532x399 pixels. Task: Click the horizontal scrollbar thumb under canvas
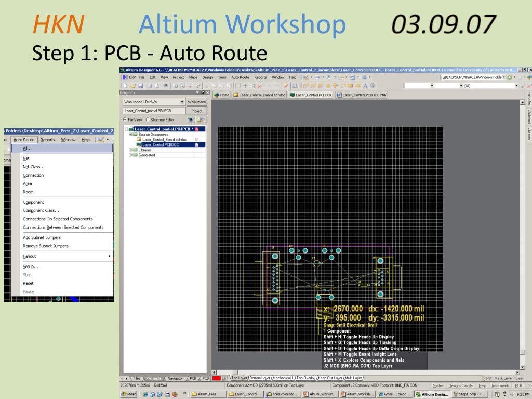(235, 372)
